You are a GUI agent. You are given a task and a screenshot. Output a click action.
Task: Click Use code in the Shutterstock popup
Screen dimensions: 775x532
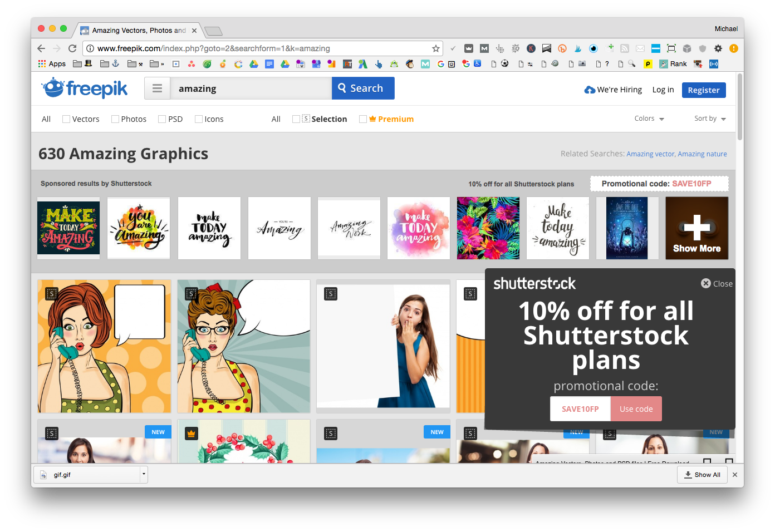tap(636, 409)
